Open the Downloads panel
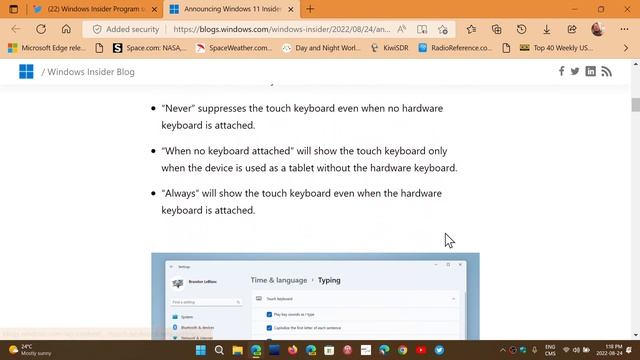 (547, 29)
